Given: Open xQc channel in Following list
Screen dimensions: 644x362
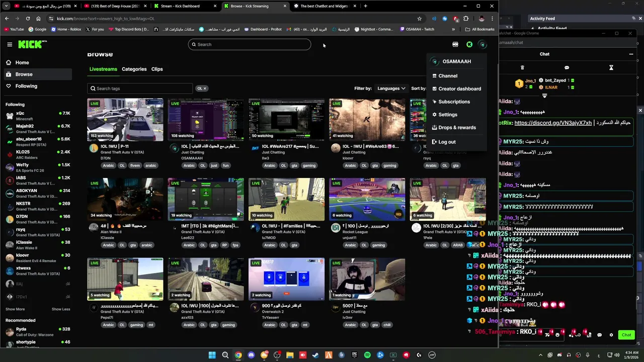Looking at the screenshot, I should (38, 116).
